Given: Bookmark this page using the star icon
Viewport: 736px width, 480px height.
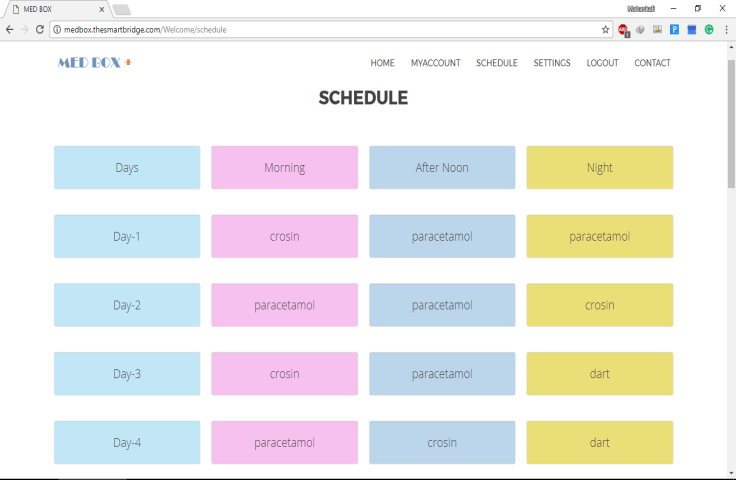Looking at the screenshot, I should click(605, 30).
